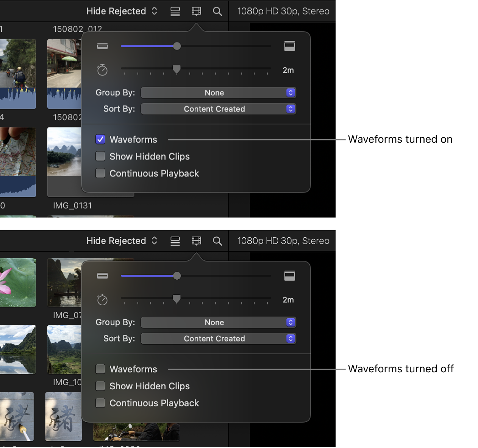Open search in the lower browser toolbar

coord(217,241)
